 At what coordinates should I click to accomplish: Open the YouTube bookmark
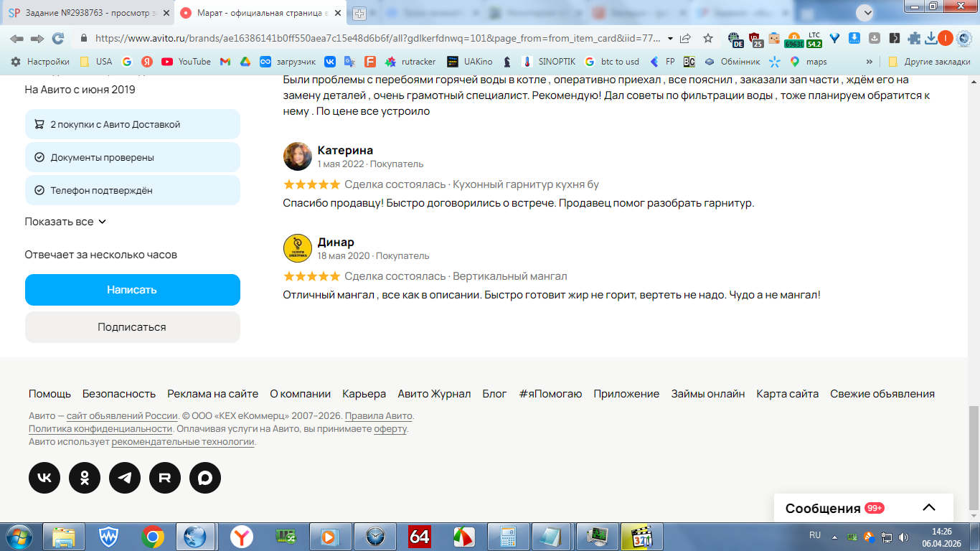pyautogui.click(x=186, y=62)
